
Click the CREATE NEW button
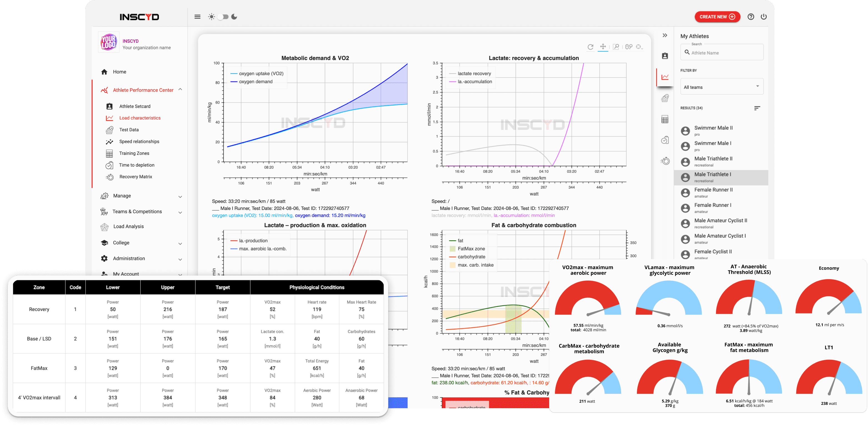(x=717, y=16)
